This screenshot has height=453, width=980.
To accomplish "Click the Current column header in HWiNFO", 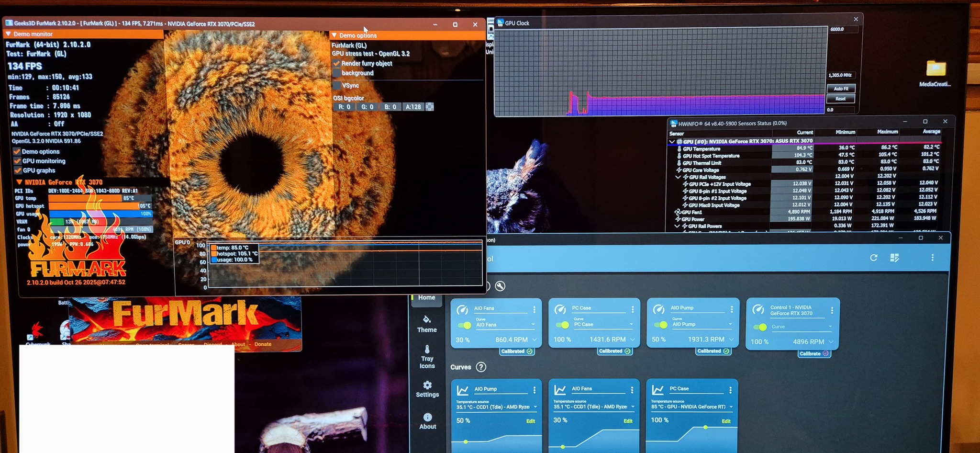I will pyautogui.click(x=805, y=133).
